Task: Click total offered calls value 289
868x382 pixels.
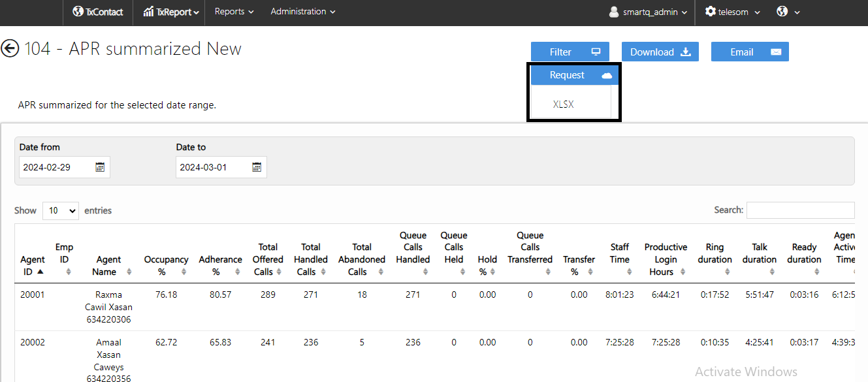Action: pos(268,294)
